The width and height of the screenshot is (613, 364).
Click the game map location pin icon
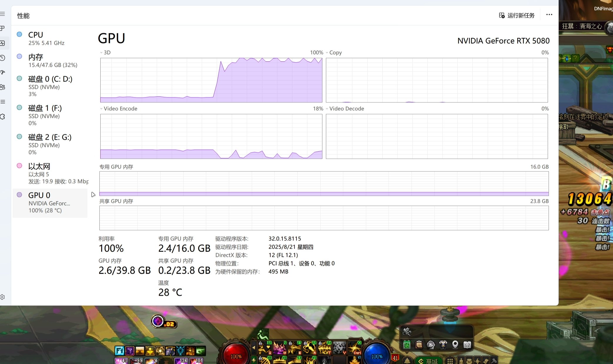pyautogui.click(x=455, y=344)
